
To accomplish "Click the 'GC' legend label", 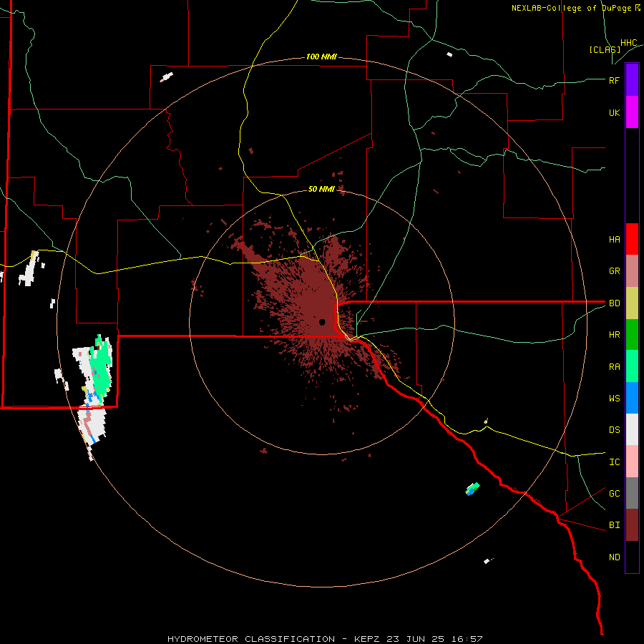I will click(615, 494).
